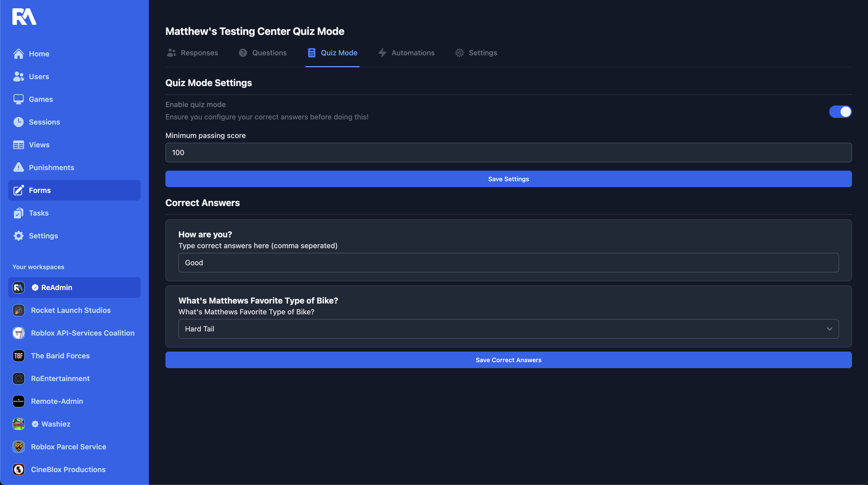Switch to the Responses tab
868x485 pixels.
192,53
